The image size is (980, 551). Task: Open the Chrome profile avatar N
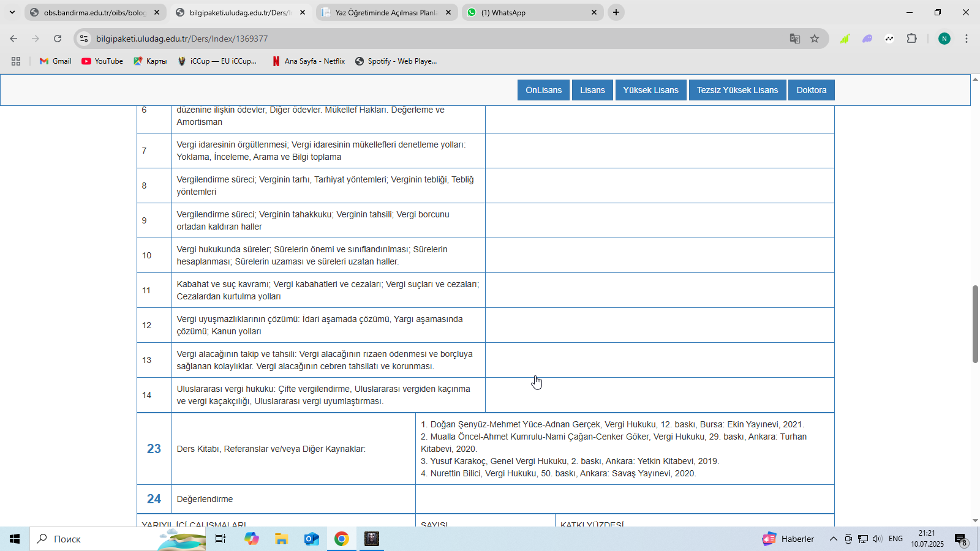(944, 39)
